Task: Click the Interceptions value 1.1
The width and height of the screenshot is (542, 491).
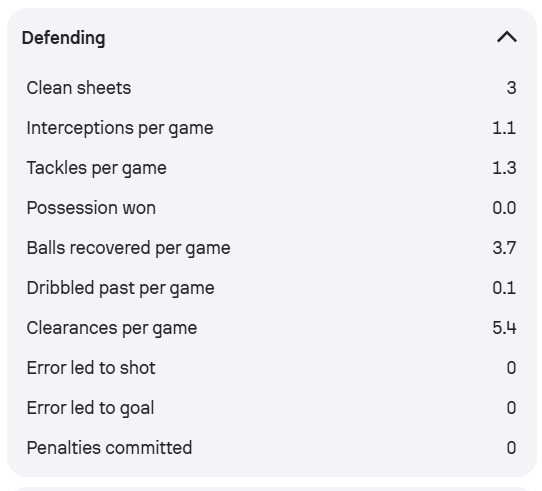Action: 504,128
